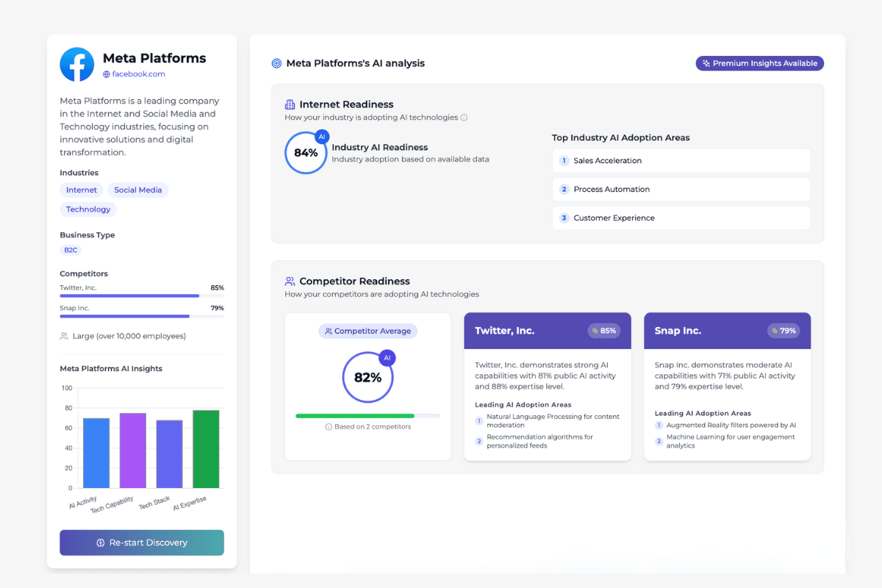Open the Twitter, Inc. card header
Viewport: 882px width, 588px height.
click(x=548, y=331)
